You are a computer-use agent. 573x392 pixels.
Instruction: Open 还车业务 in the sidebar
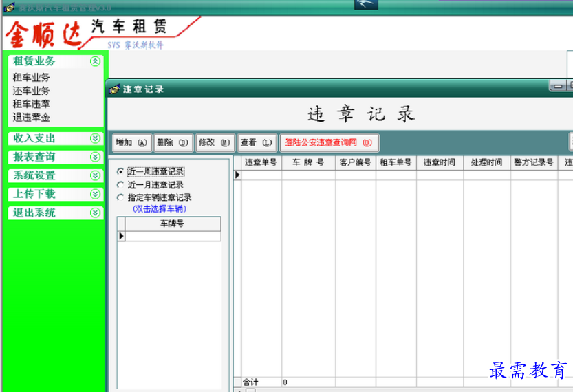[32, 91]
